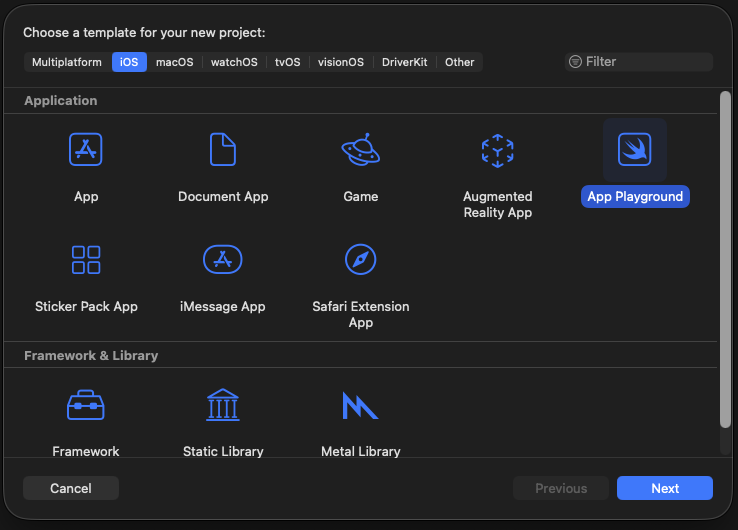Switch to the Multiplatform tab

[67, 62]
